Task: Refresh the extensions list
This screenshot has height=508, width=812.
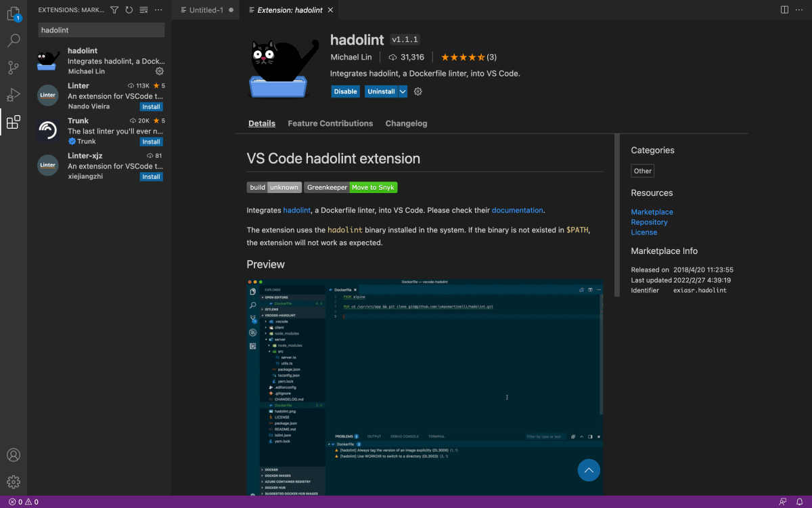Action: [x=129, y=10]
